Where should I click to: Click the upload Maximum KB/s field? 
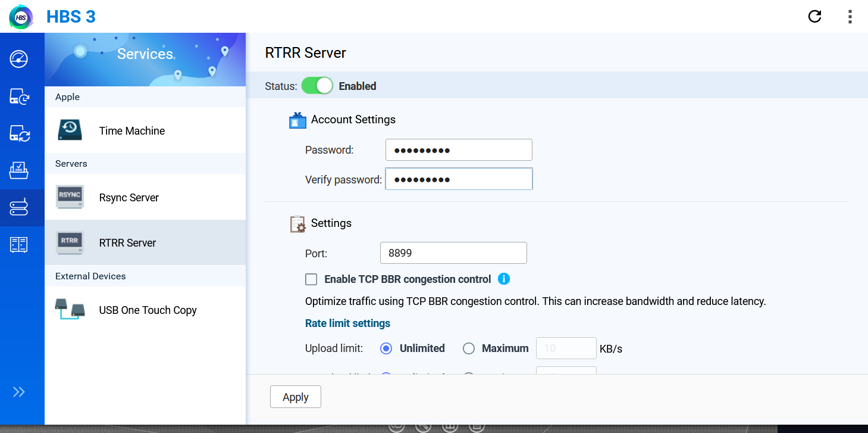click(566, 348)
